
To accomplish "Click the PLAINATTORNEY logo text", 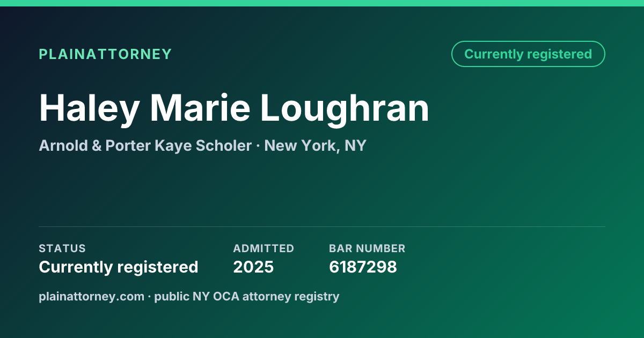I will pyautogui.click(x=105, y=54).
